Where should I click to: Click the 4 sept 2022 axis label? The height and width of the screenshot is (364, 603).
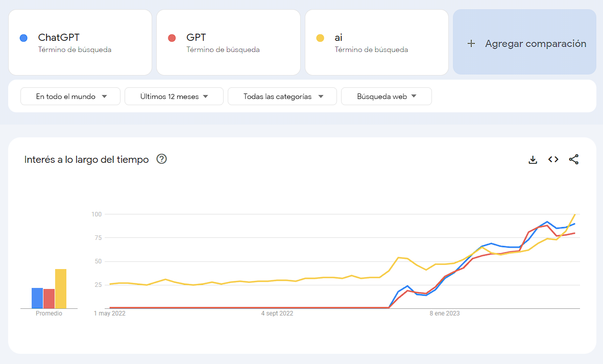tap(277, 313)
